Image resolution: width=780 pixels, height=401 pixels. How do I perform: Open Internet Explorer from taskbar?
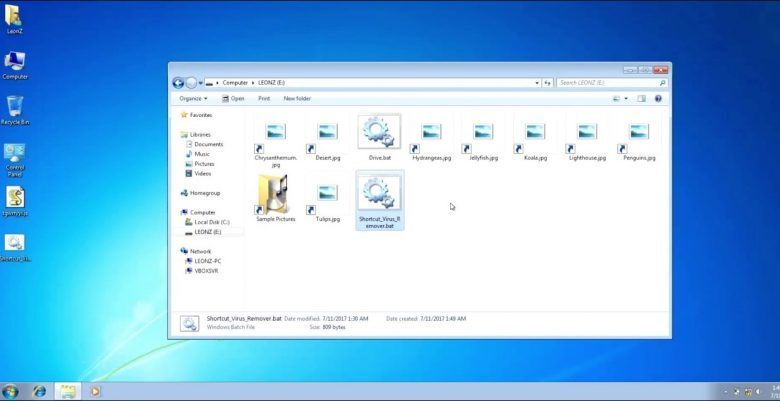pyautogui.click(x=40, y=391)
